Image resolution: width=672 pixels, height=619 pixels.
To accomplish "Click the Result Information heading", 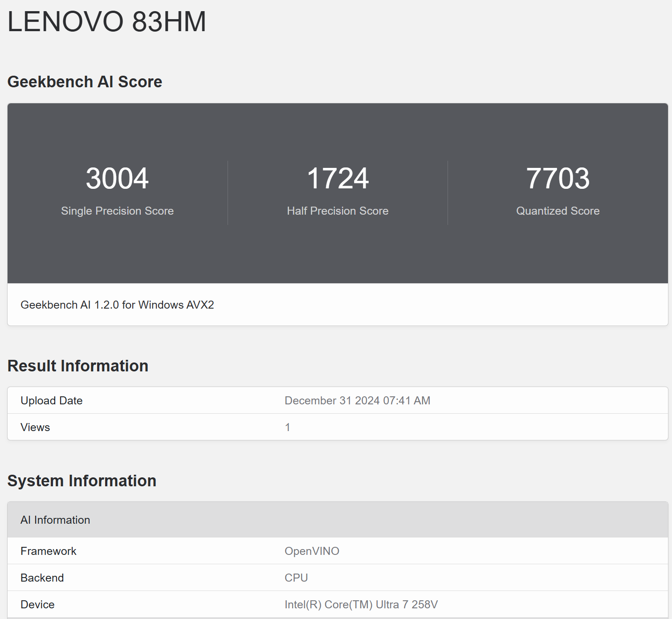I will click(x=77, y=365).
